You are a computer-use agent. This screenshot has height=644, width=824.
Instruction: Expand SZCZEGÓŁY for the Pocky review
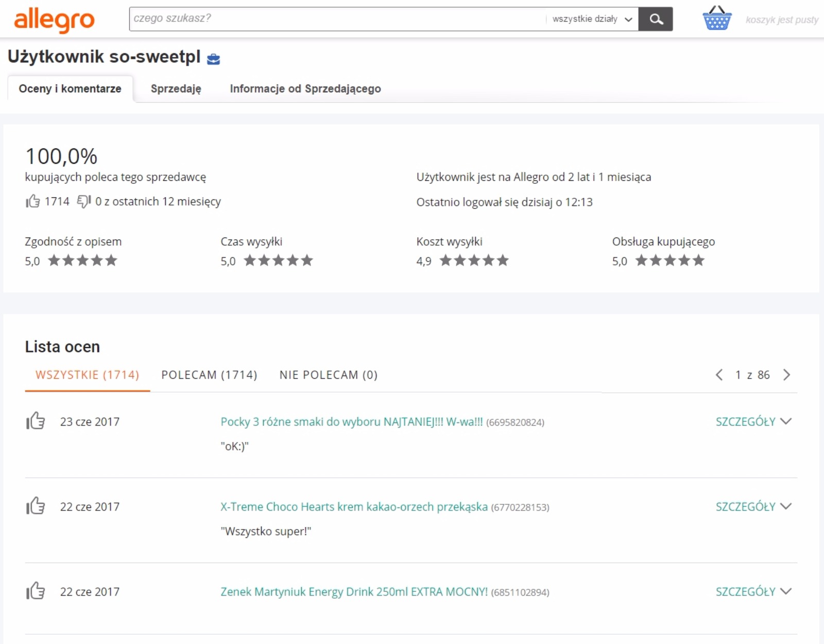pos(753,421)
